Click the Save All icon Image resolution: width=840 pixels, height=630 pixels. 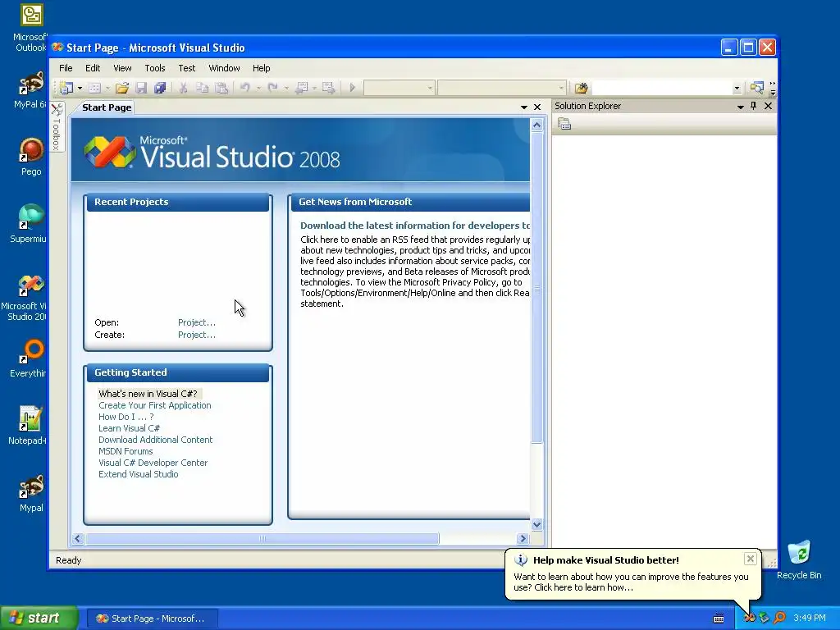click(160, 87)
